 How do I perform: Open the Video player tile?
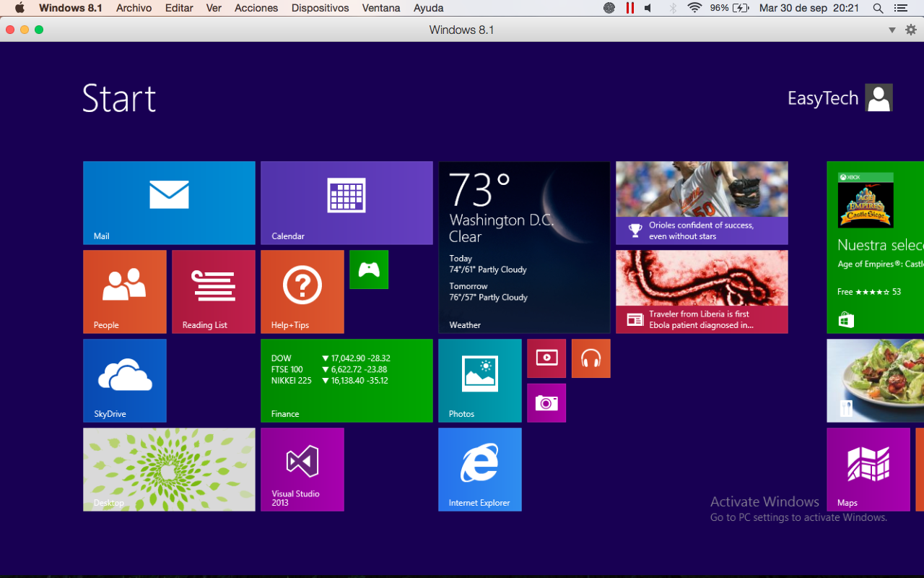pos(546,358)
